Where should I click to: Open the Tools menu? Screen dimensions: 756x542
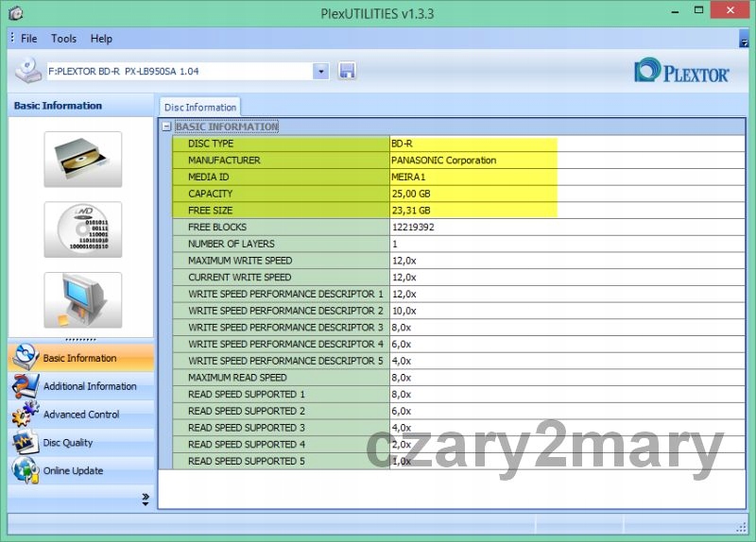(63, 39)
